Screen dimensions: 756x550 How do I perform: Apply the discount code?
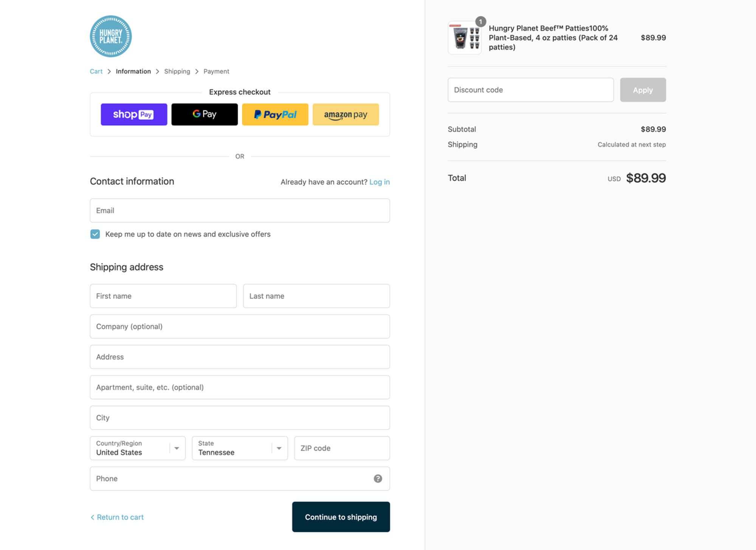[x=643, y=90]
